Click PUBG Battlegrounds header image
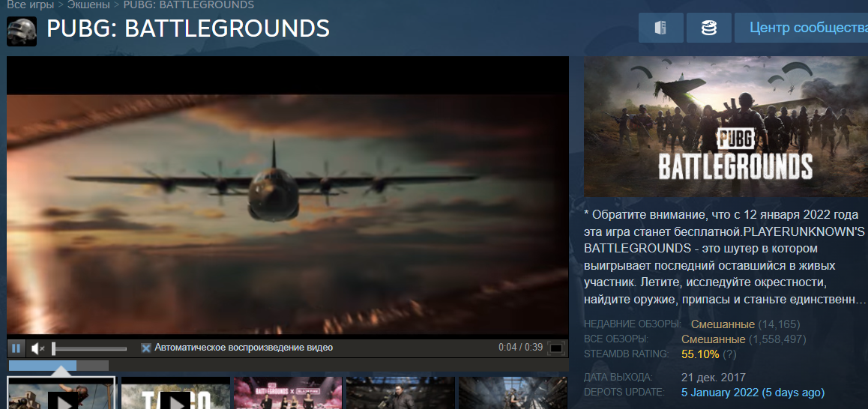 (x=726, y=126)
